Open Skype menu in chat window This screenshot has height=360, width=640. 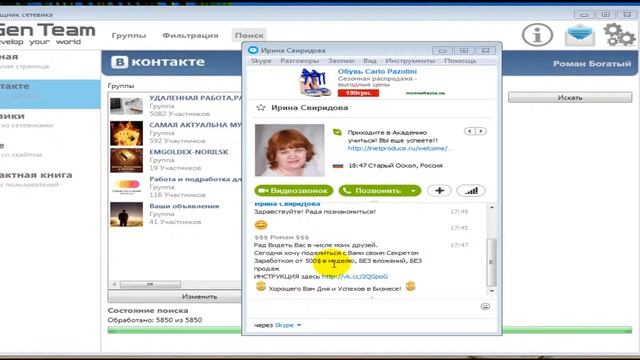[x=261, y=61]
